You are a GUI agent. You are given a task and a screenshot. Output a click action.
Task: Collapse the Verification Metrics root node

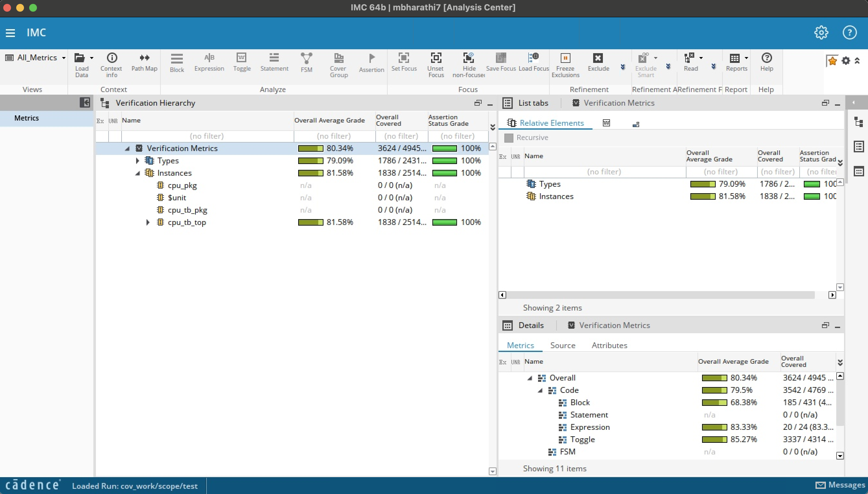pos(127,148)
